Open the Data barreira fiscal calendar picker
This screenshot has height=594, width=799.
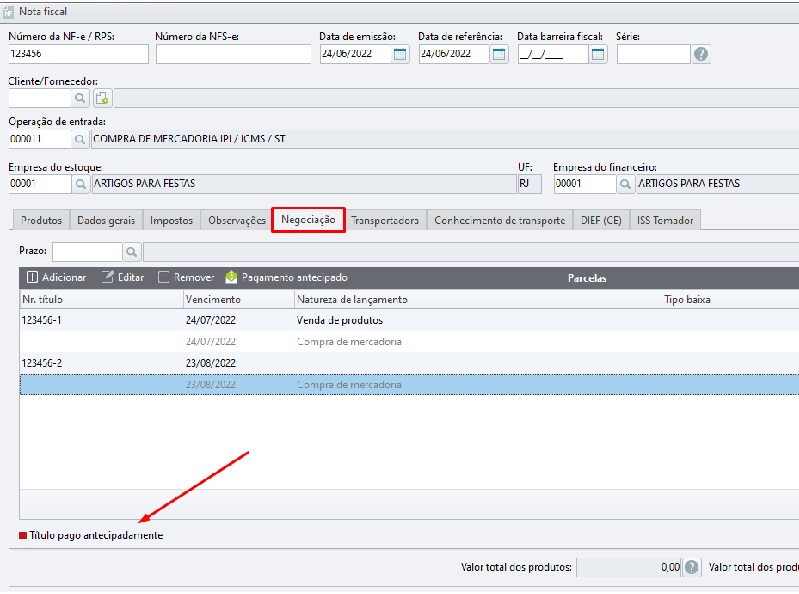pyautogui.click(x=598, y=54)
